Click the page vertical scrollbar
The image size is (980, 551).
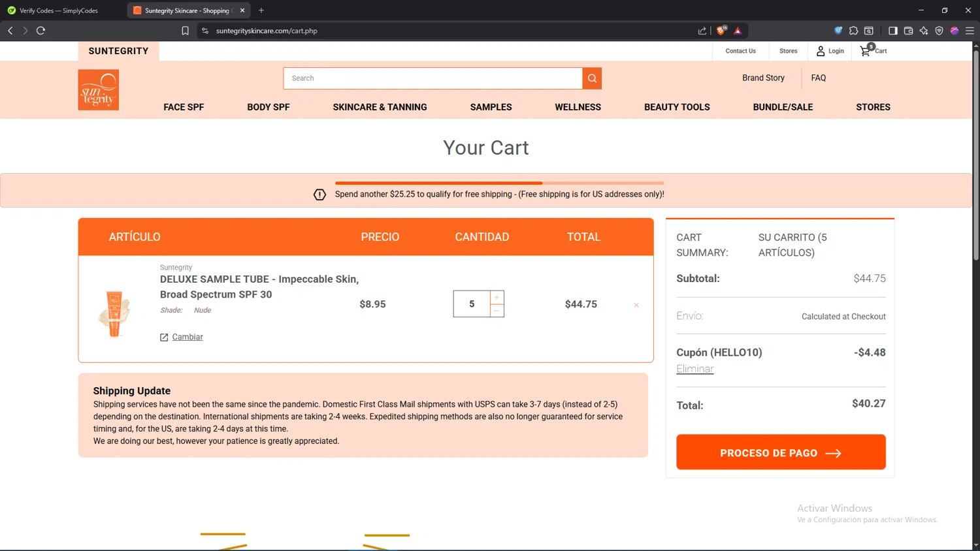[976, 157]
